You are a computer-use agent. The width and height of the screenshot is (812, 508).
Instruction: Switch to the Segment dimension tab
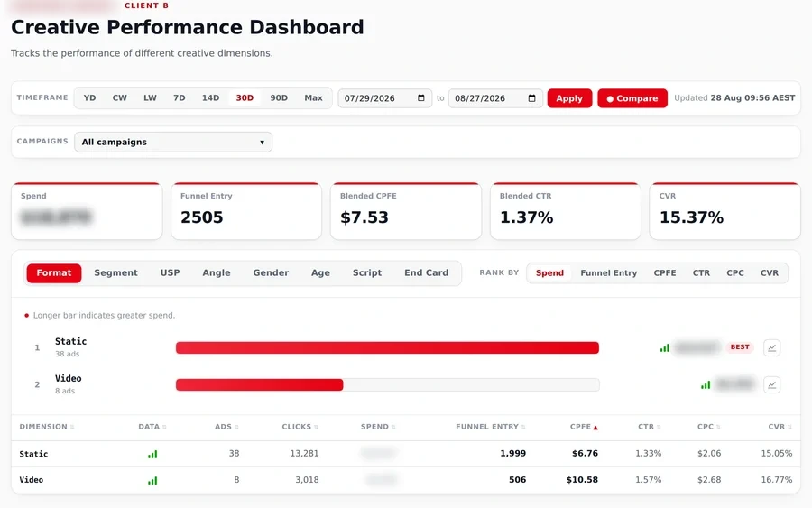click(116, 272)
